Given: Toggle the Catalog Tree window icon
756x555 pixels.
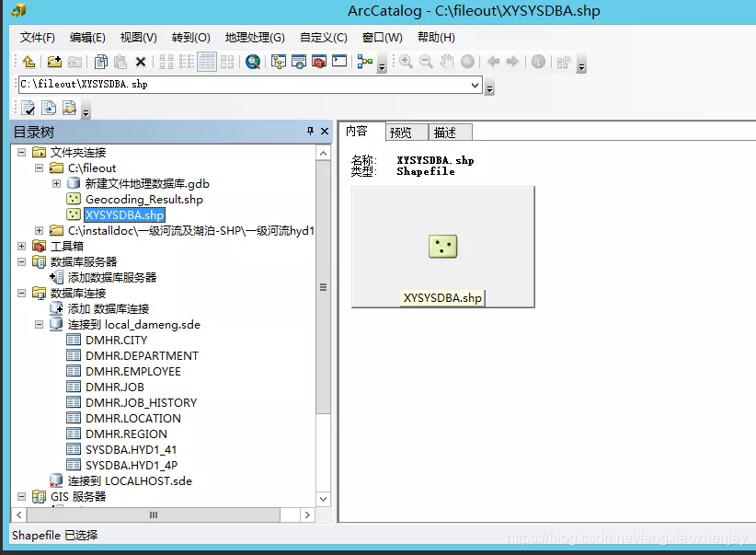Looking at the screenshot, I should [278, 62].
